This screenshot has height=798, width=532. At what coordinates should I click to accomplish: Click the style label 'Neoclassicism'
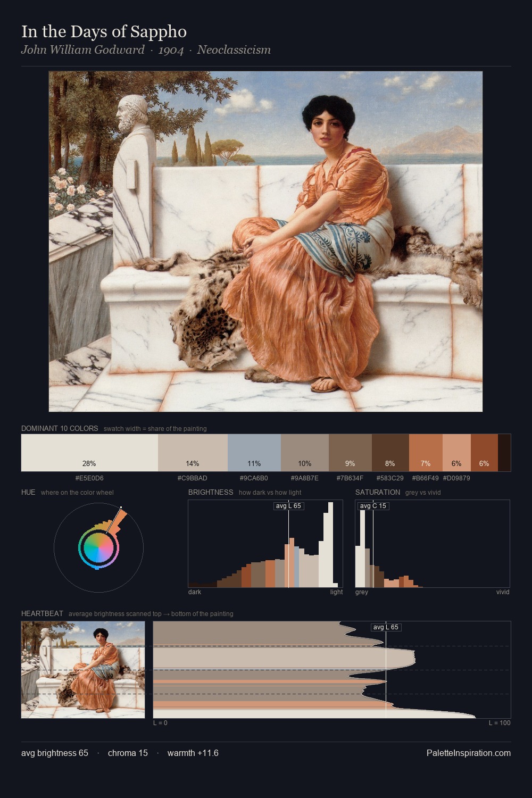point(234,50)
